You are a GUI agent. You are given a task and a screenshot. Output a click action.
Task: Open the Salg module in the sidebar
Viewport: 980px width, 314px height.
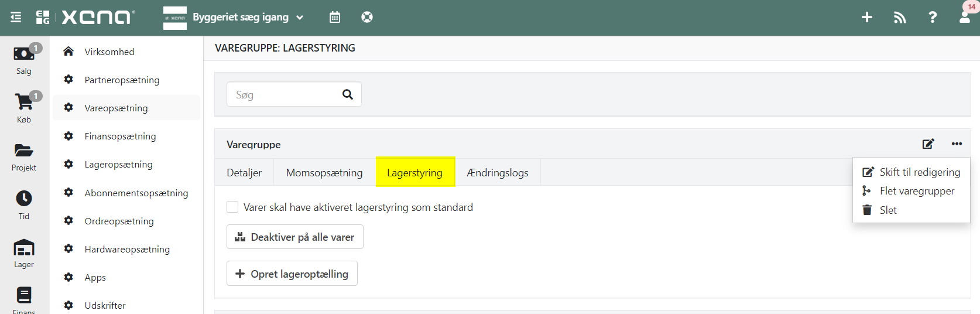[x=24, y=60]
